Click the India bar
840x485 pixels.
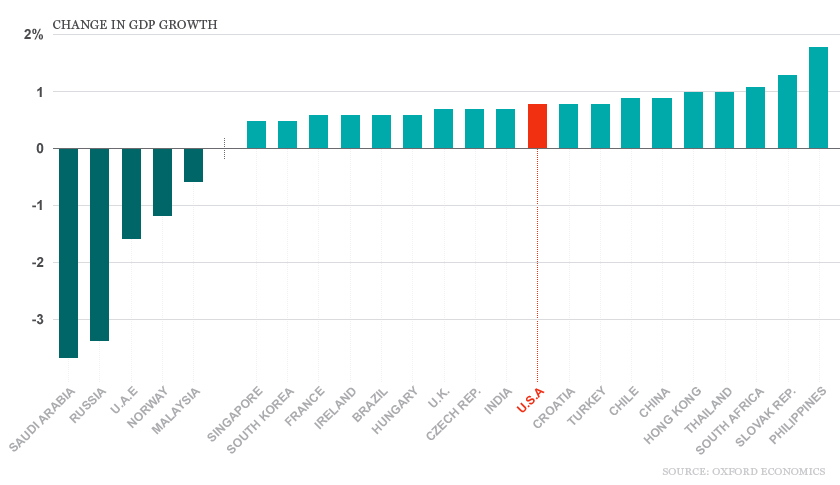506,128
